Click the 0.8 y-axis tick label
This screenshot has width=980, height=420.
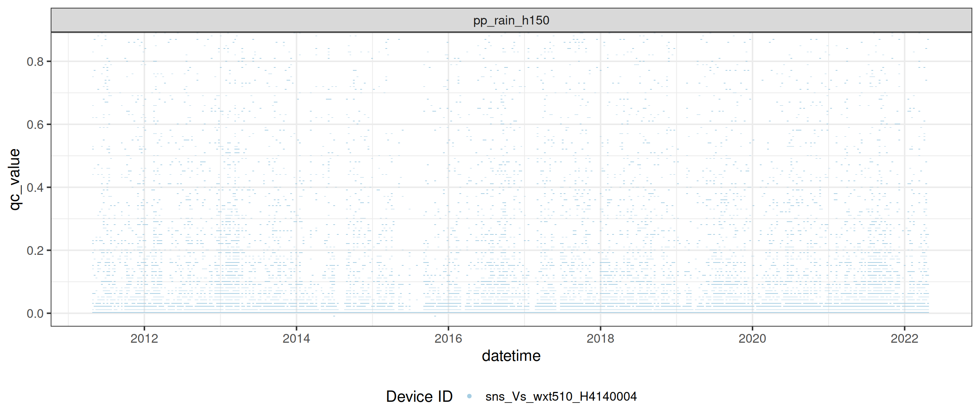(35, 61)
